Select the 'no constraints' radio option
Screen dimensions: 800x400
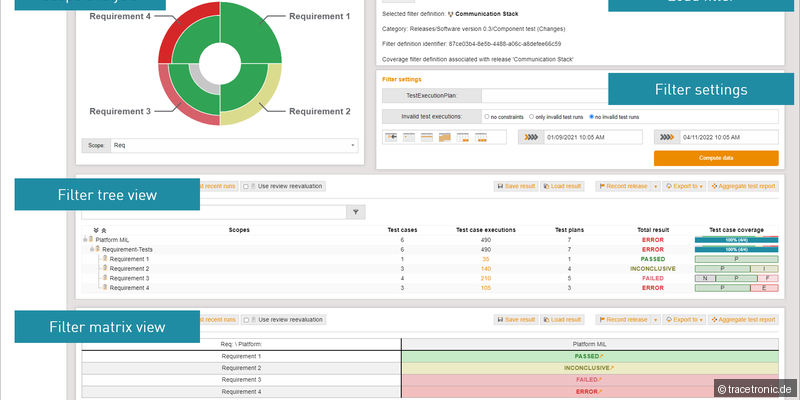(x=487, y=117)
